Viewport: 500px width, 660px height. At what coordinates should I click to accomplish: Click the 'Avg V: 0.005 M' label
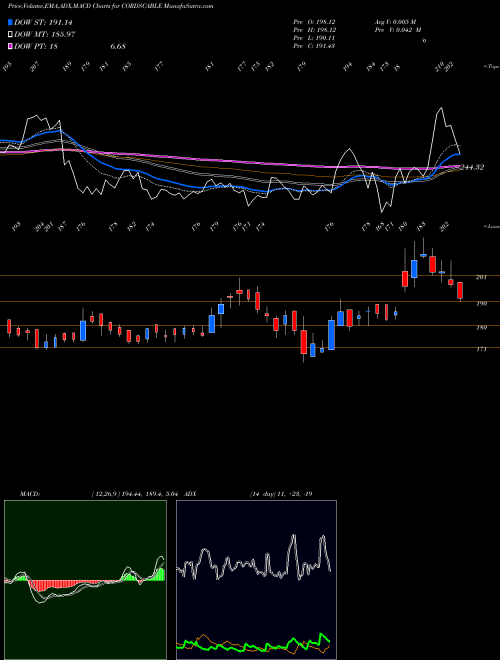(395, 22)
